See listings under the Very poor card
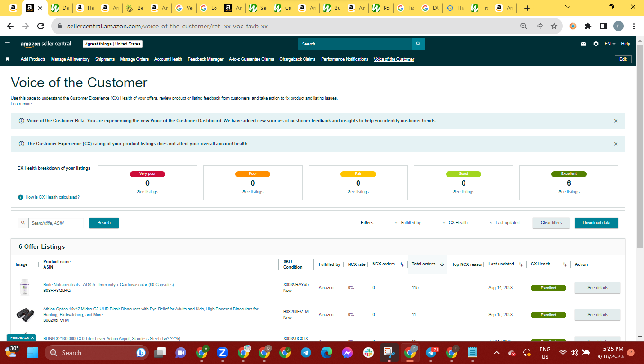 pos(148,192)
